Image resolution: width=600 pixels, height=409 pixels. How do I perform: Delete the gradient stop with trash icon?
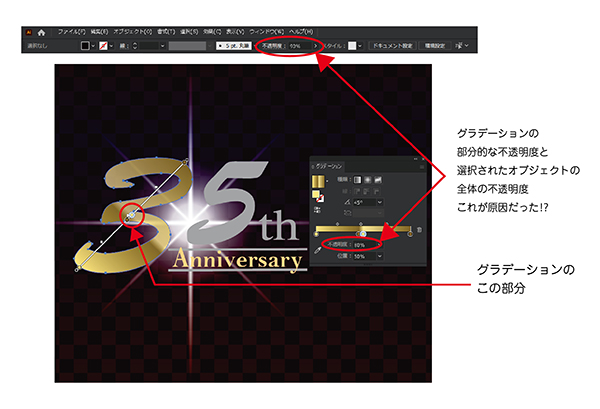coord(419,231)
